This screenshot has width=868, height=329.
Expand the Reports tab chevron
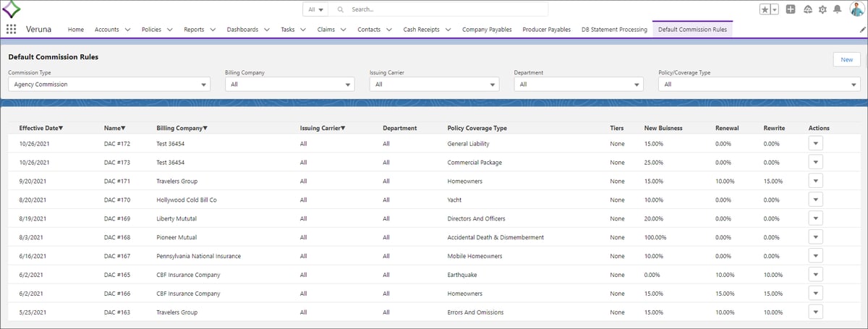tap(213, 30)
